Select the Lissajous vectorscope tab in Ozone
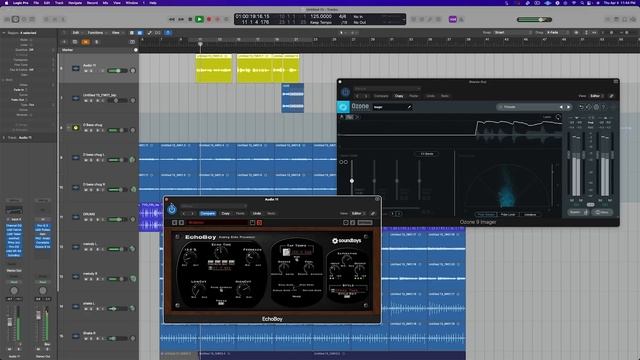Image resolution: width=640 pixels, height=360 pixels. 530,214
